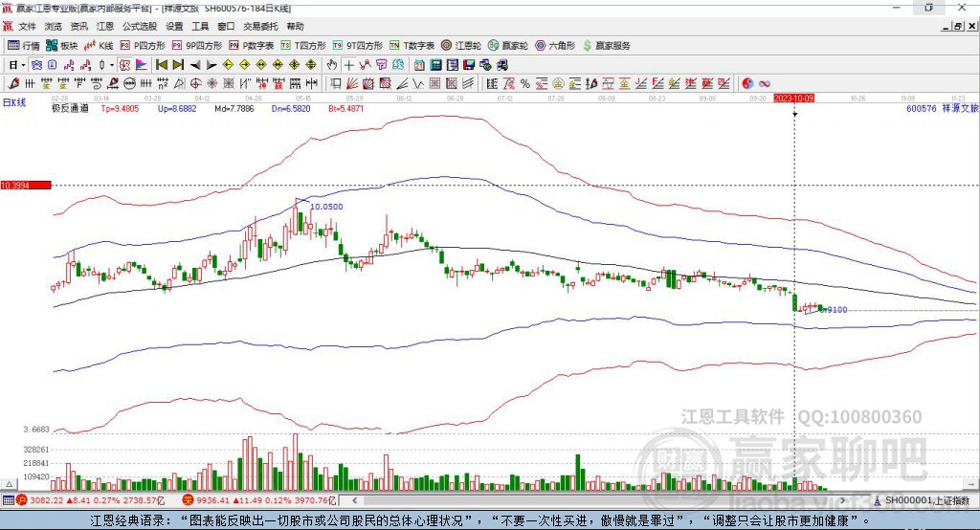Open the calculator icon
980x530 pixels.
[x=436, y=65]
